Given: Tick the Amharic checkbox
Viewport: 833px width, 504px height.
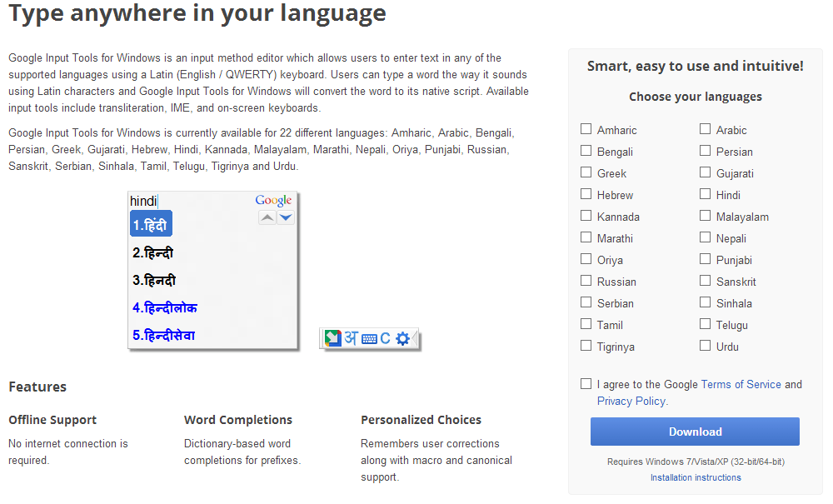Looking at the screenshot, I should 586,128.
